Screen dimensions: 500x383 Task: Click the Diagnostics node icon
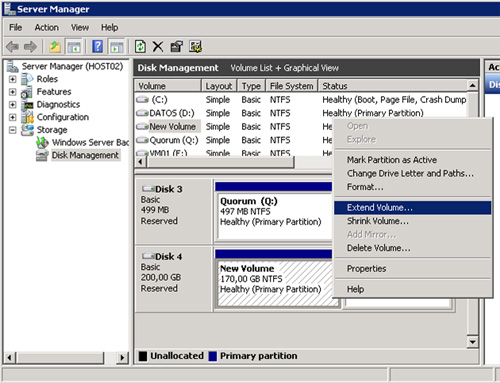click(27, 104)
